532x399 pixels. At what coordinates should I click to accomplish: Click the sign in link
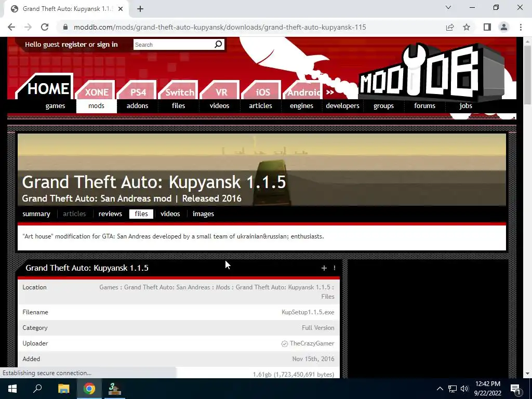(x=107, y=45)
